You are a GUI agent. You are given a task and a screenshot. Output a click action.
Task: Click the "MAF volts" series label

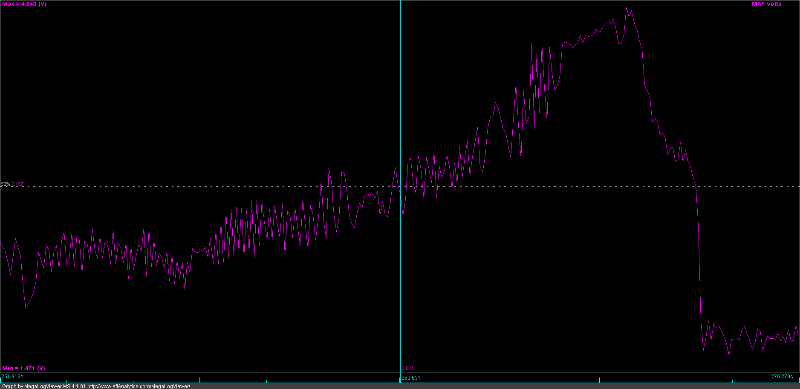point(766,4)
